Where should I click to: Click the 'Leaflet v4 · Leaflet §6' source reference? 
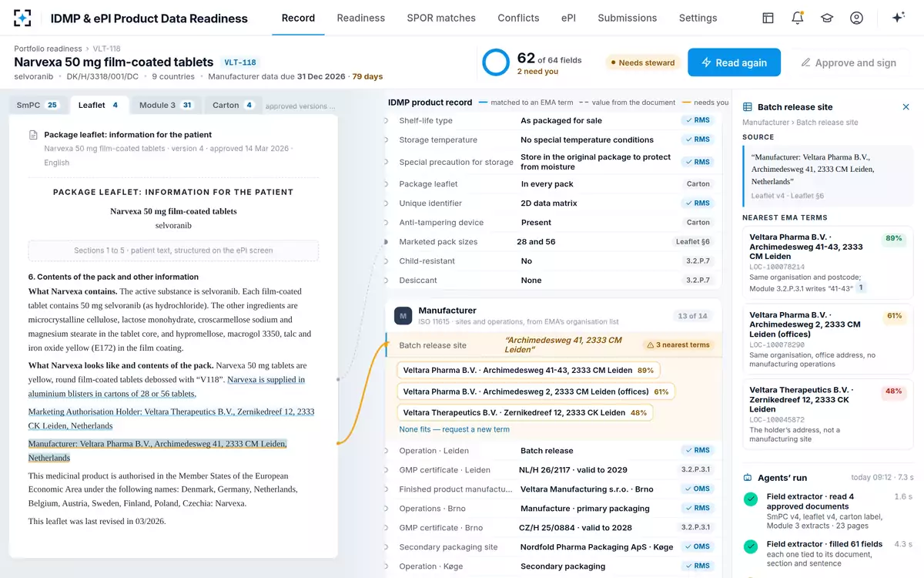(788, 197)
